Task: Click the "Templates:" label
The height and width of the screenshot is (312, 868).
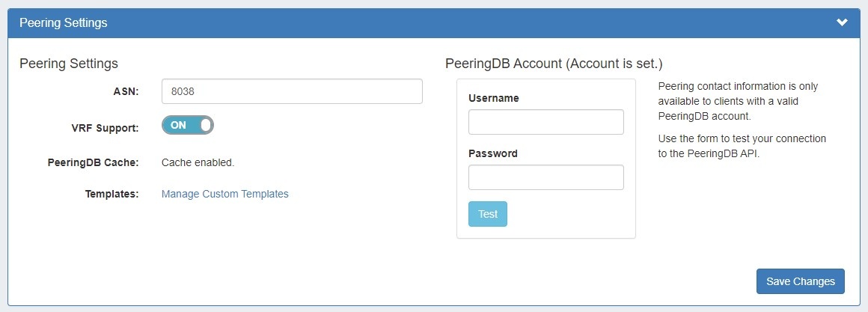Action: pos(112,194)
